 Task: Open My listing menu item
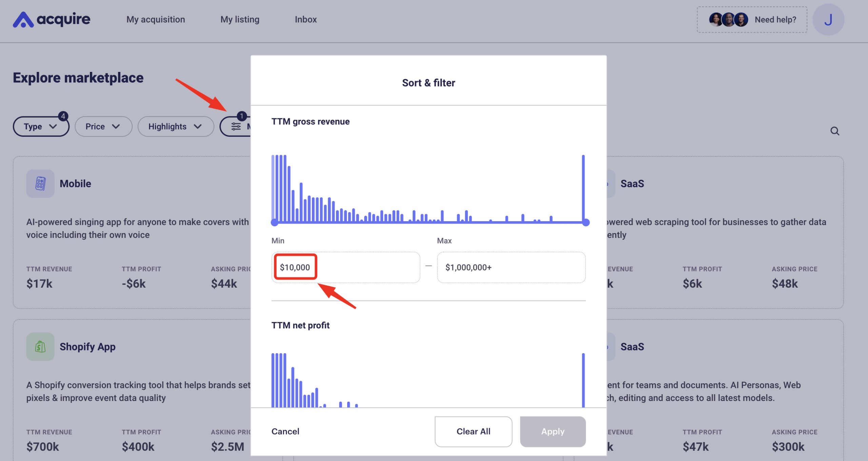(240, 20)
